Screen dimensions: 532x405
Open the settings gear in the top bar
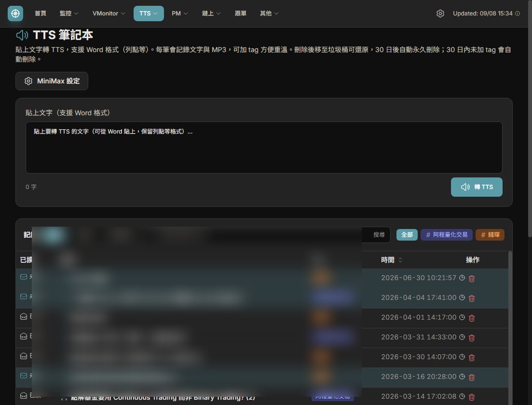coord(440,13)
